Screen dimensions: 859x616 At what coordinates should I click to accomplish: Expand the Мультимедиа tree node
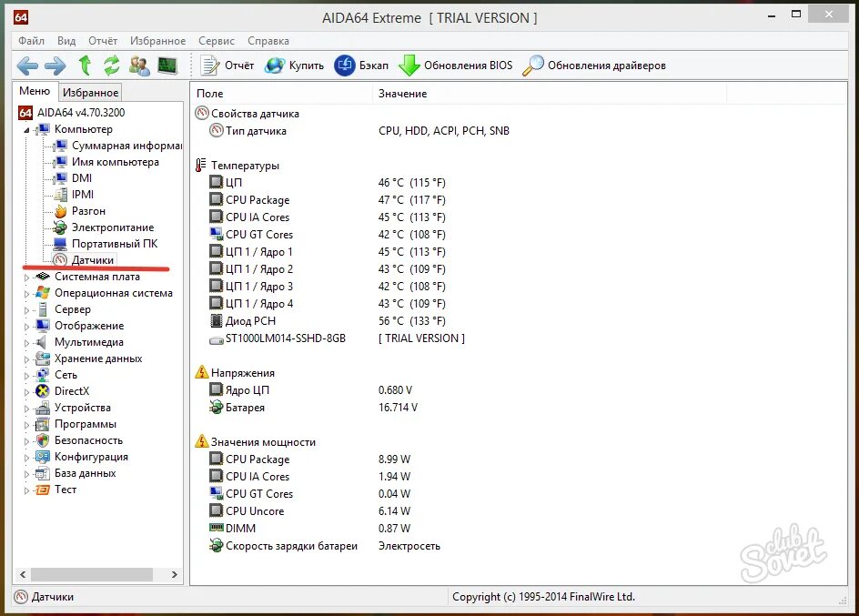[x=26, y=343]
